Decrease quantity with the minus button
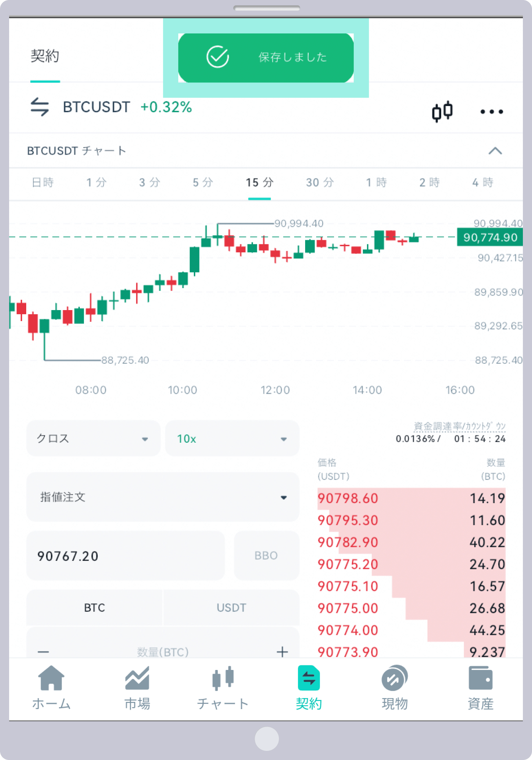The height and width of the screenshot is (760, 532). tap(43, 652)
